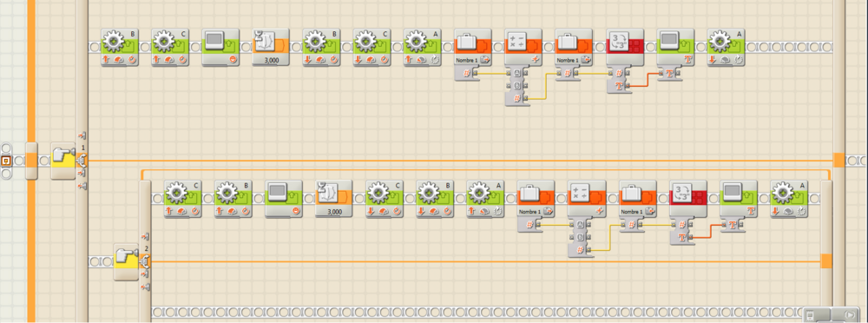This screenshot has height=323, width=868.
Task: Select the last Motor A block in the bottom row
Action: 789,199
